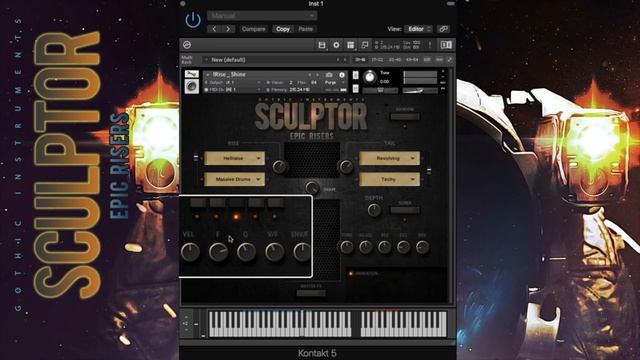Click the link chain icon
The width and height of the screenshot is (640, 360).
443,29
